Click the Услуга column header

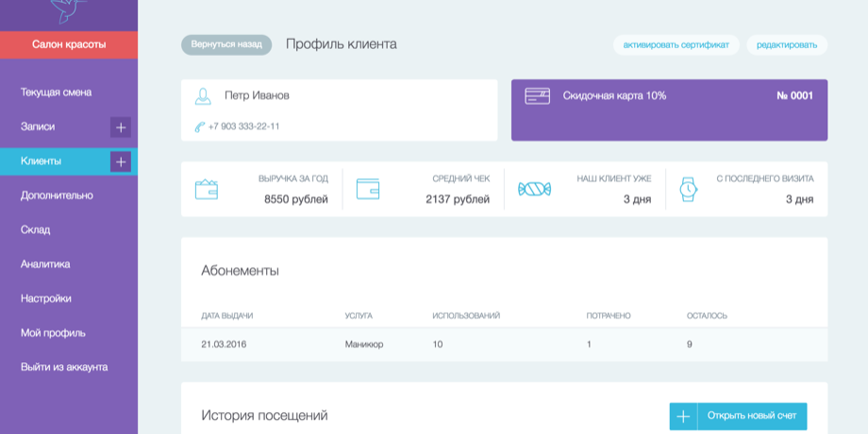tap(359, 316)
